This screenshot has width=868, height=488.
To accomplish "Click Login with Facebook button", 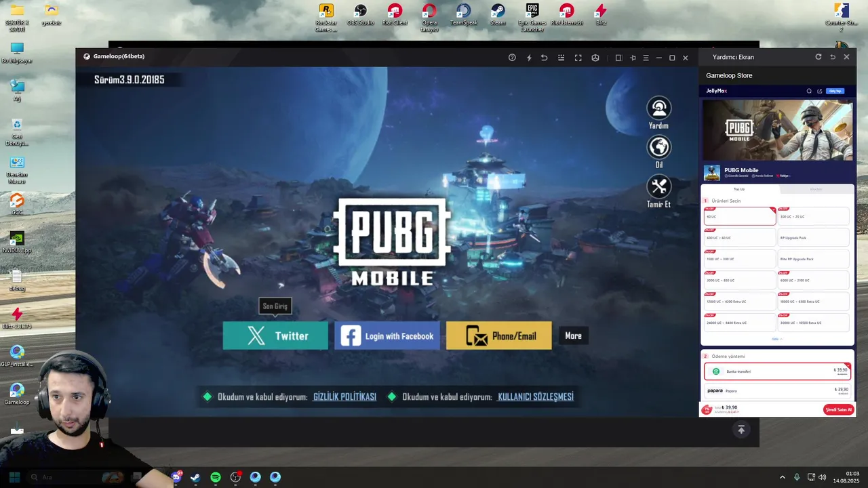I will pyautogui.click(x=387, y=335).
